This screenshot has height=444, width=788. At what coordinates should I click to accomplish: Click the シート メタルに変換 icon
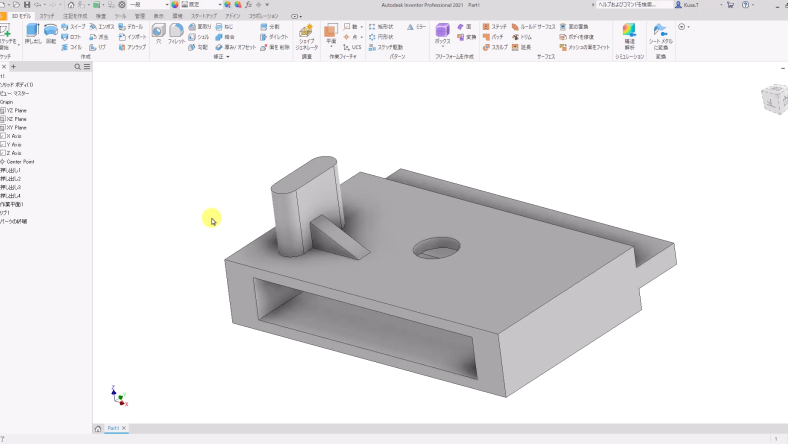coord(660,36)
